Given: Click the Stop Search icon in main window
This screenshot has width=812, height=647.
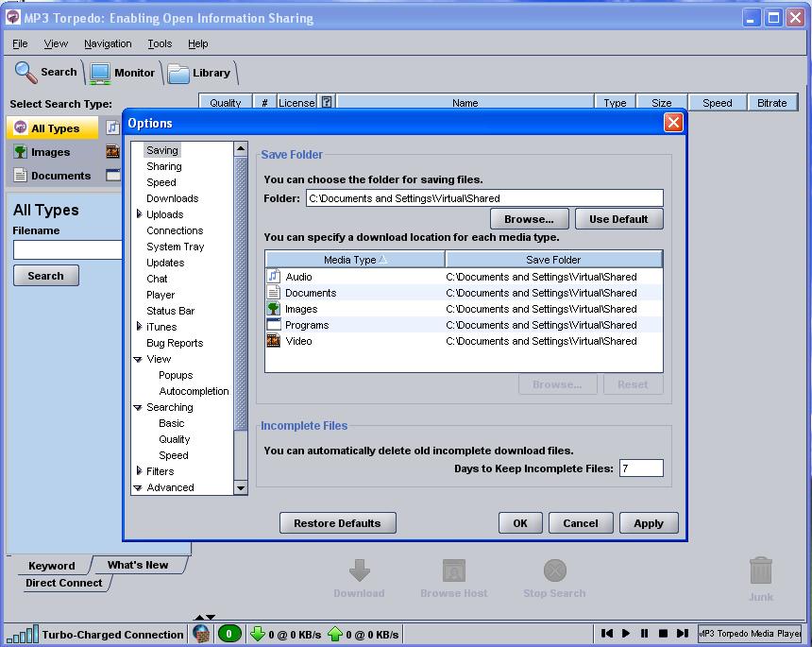Looking at the screenshot, I should [554, 570].
